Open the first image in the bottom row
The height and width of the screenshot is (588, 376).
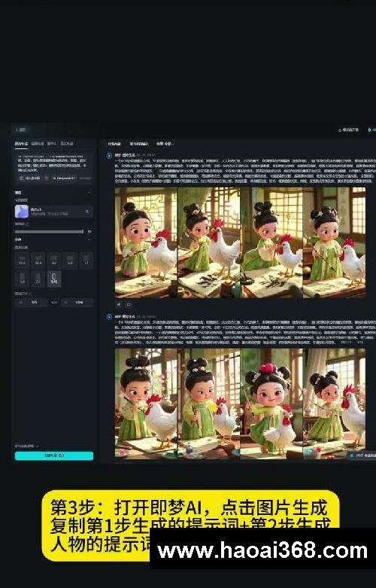click(x=146, y=404)
